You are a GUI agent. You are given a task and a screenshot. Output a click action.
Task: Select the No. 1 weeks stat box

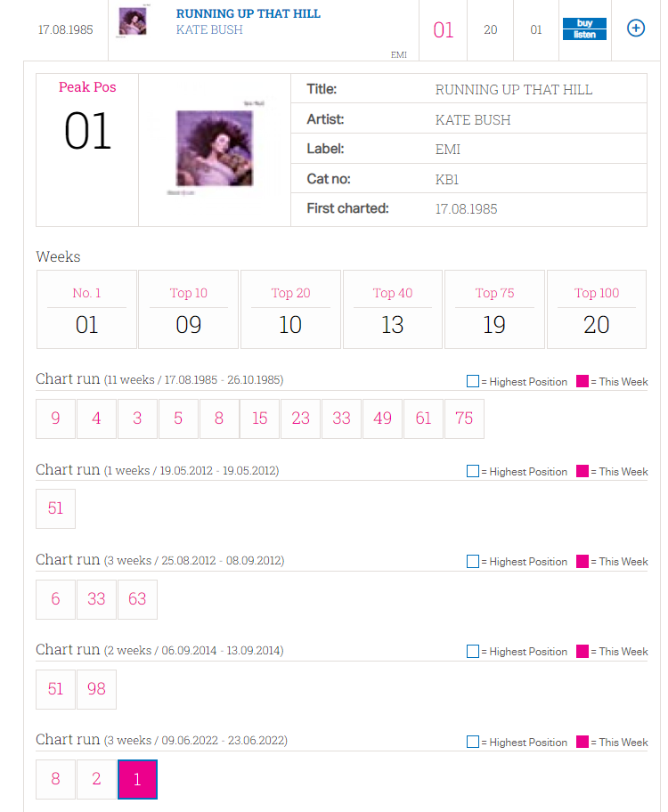[x=86, y=309]
